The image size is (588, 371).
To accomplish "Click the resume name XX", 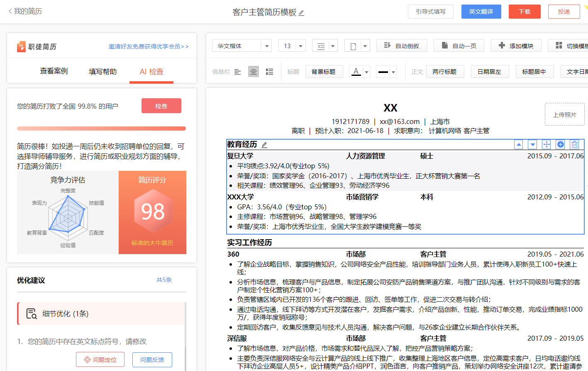I will coord(390,108).
